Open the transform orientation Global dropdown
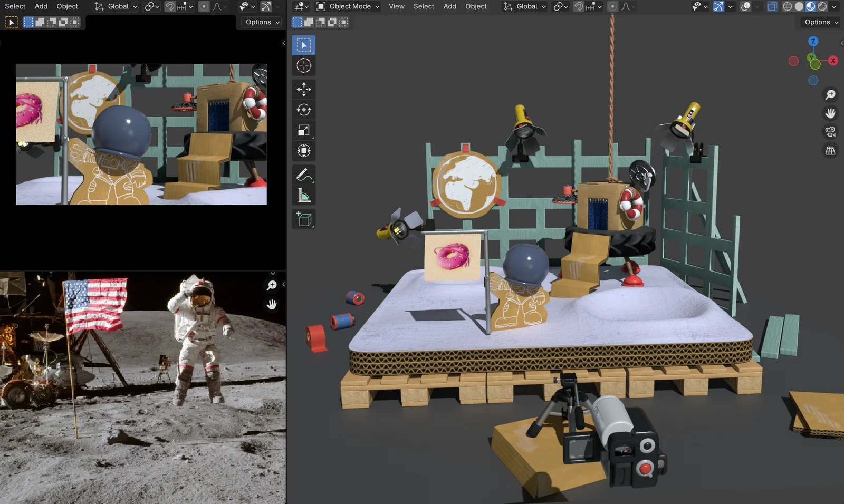Image resolution: width=844 pixels, height=504 pixels. pyautogui.click(x=524, y=6)
